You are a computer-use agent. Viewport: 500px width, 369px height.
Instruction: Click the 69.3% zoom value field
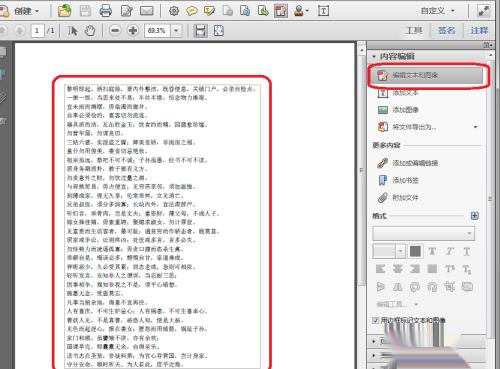[x=157, y=31]
